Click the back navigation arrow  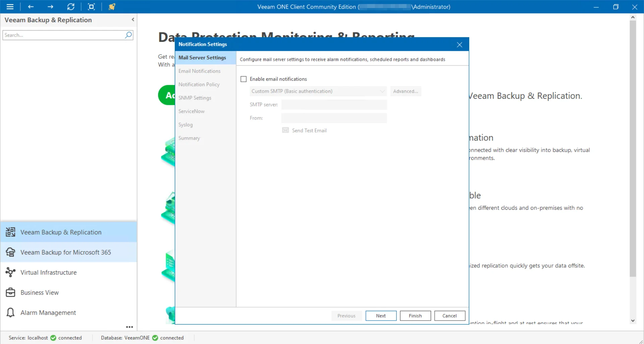point(31,7)
